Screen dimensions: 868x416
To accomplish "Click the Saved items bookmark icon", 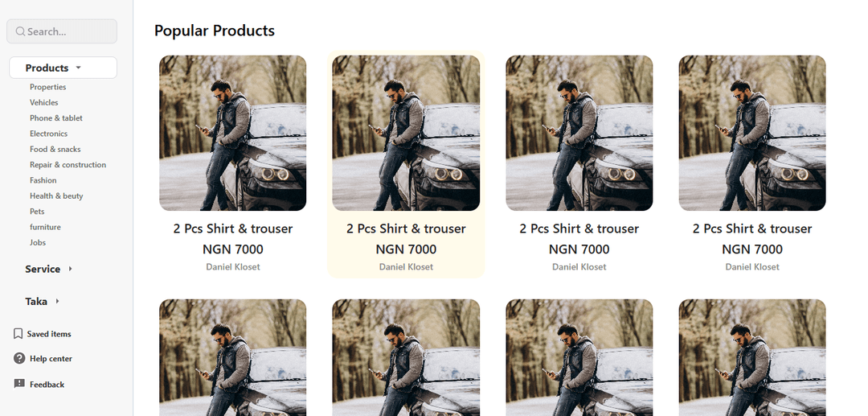I will 18,333.
